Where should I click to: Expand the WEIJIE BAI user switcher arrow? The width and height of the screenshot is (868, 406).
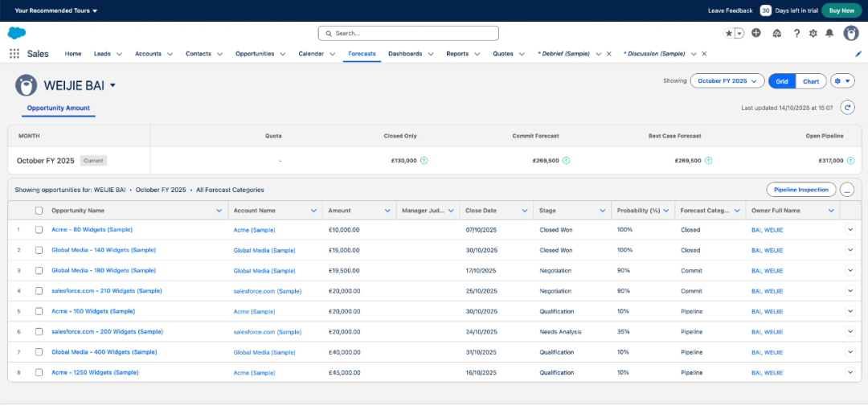[113, 85]
